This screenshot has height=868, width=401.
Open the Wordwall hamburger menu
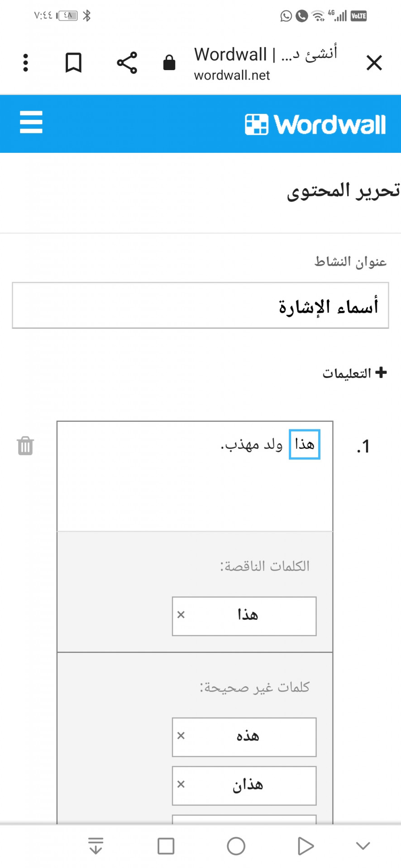(31, 122)
